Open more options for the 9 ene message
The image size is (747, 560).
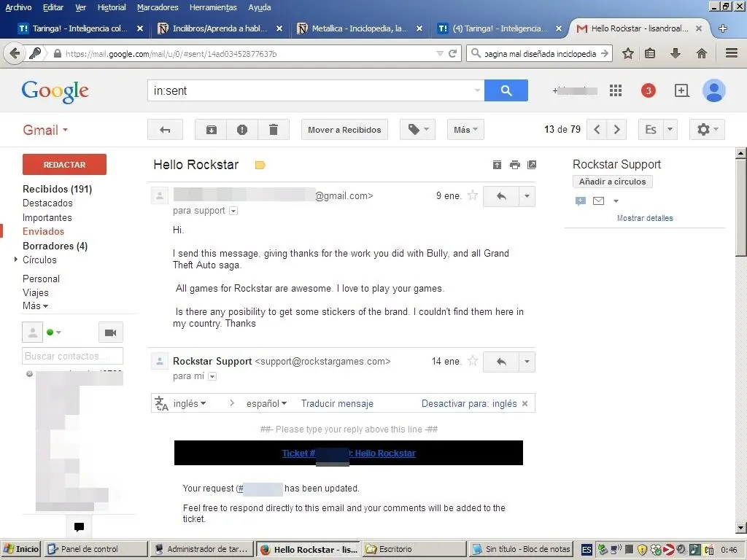pyautogui.click(x=527, y=196)
